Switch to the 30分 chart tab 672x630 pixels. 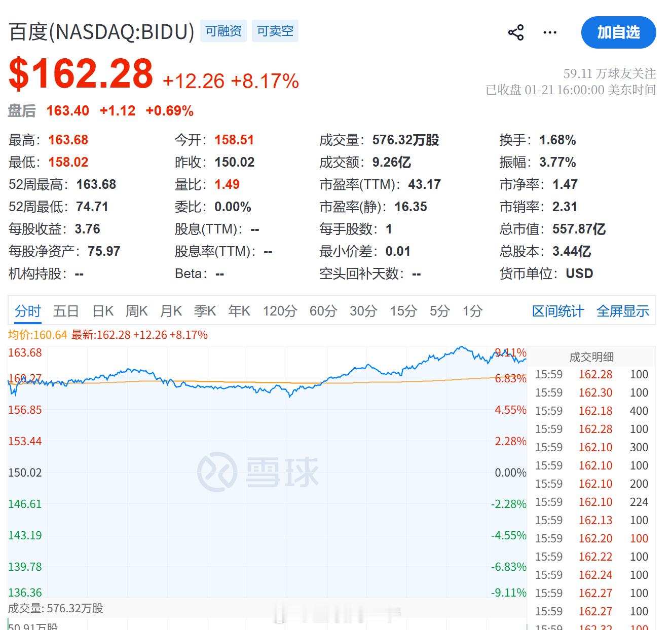tap(363, 311)
